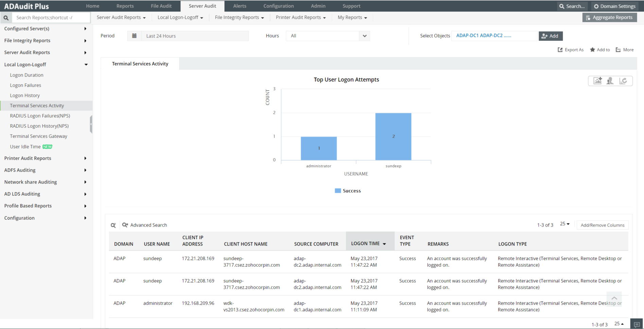
Task: Click Add/Remove Columns button
Action: point(603,225)
